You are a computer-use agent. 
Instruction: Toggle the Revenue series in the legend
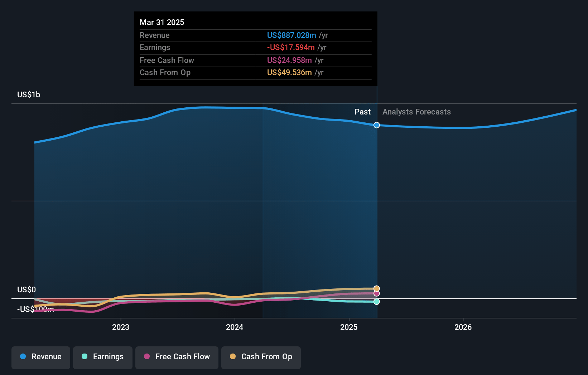[x=41, y=357]
